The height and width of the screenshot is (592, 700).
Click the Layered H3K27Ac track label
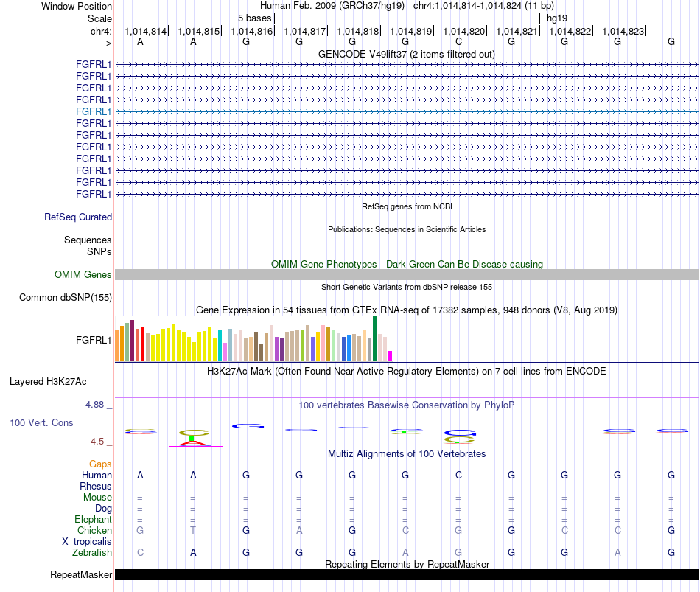pos(48,382)
